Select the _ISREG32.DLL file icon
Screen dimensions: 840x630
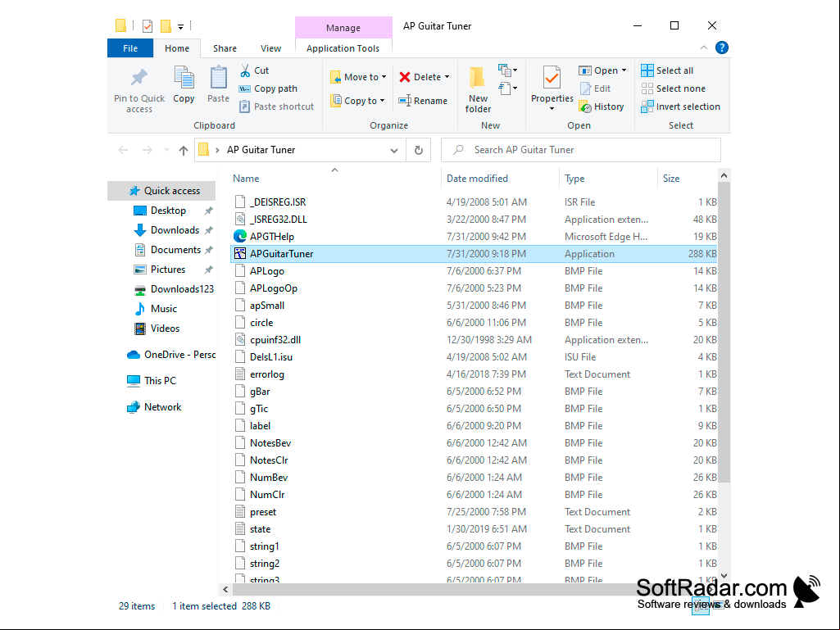point(240,219)
